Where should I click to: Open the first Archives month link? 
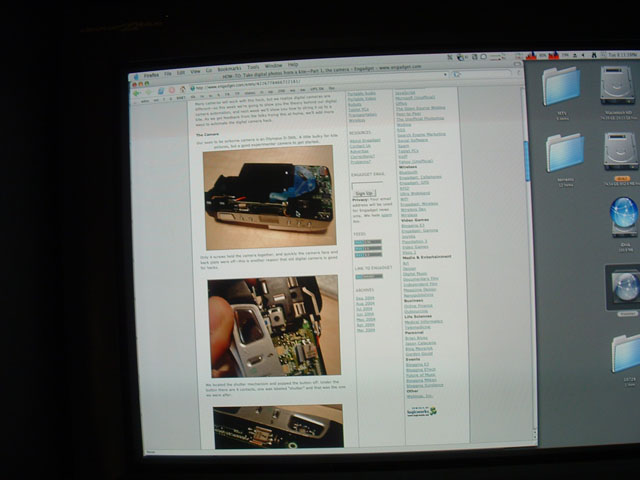pos(362,299)
